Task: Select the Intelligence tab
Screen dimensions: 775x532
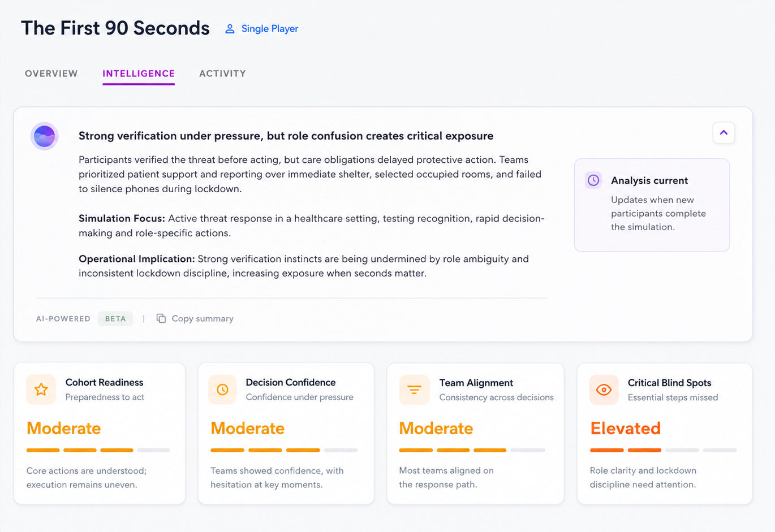Action: 139,73
